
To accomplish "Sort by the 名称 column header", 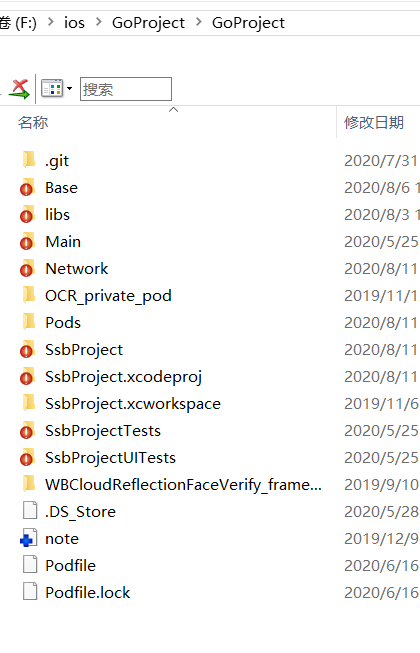I will pos(33,123).
